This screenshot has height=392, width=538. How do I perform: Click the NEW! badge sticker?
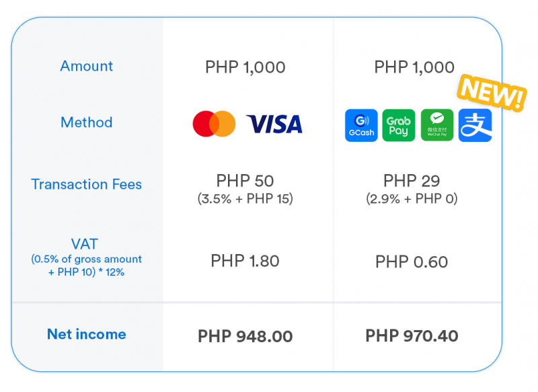[x=492, y=93]
